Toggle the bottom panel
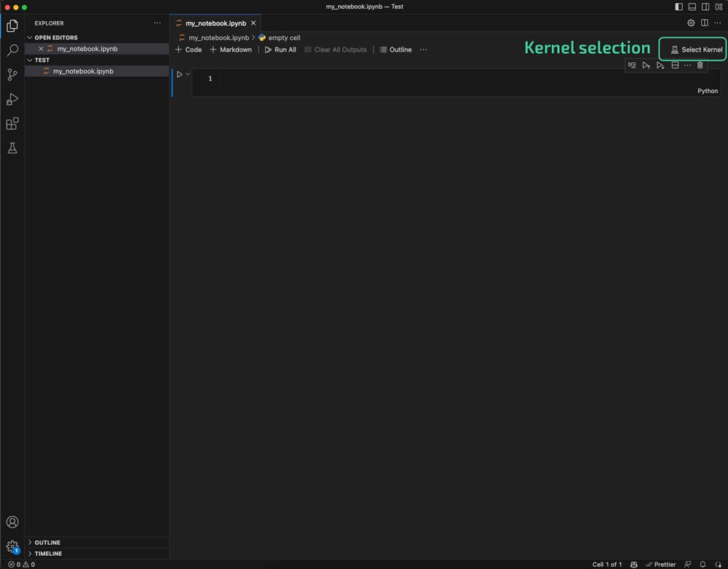 coord(692,7)
